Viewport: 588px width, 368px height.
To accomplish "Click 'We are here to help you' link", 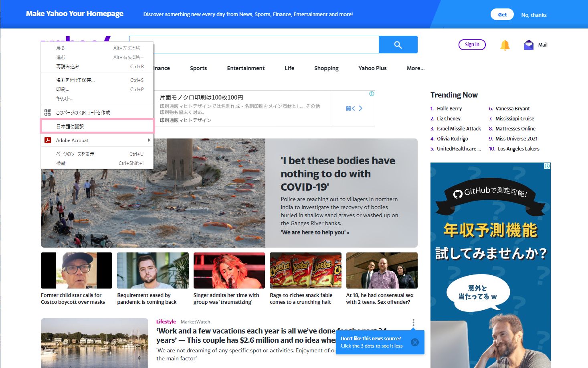I will [315, 232].
